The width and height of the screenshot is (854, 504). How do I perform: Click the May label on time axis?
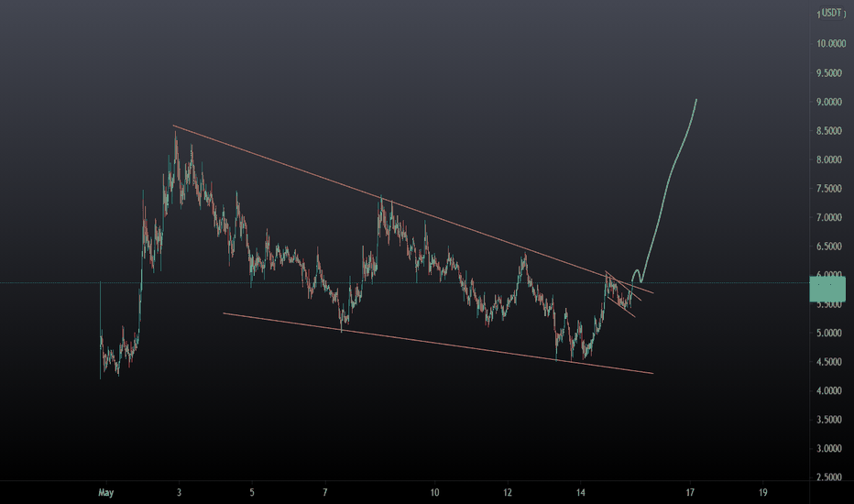tap(105, 493)
